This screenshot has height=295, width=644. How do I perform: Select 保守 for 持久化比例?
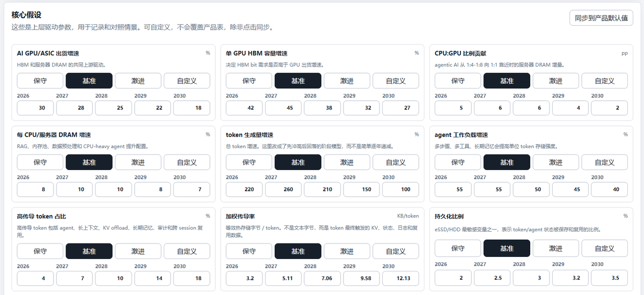tap(458, 248)
